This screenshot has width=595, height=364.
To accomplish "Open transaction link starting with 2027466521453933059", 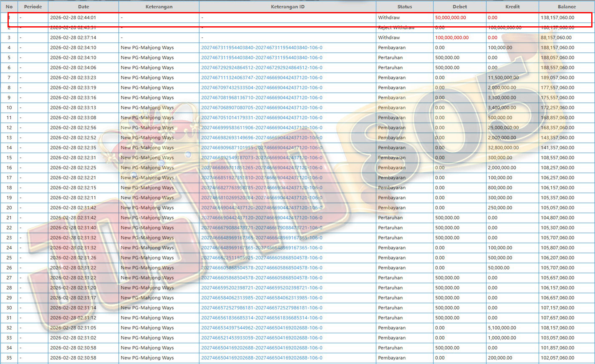I will 262,338.
